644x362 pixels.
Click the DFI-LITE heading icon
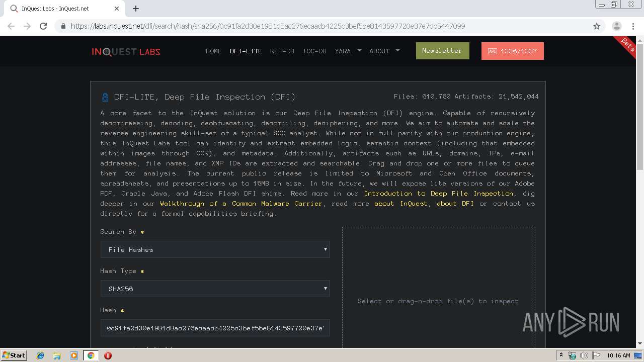[x=105, y=97]
